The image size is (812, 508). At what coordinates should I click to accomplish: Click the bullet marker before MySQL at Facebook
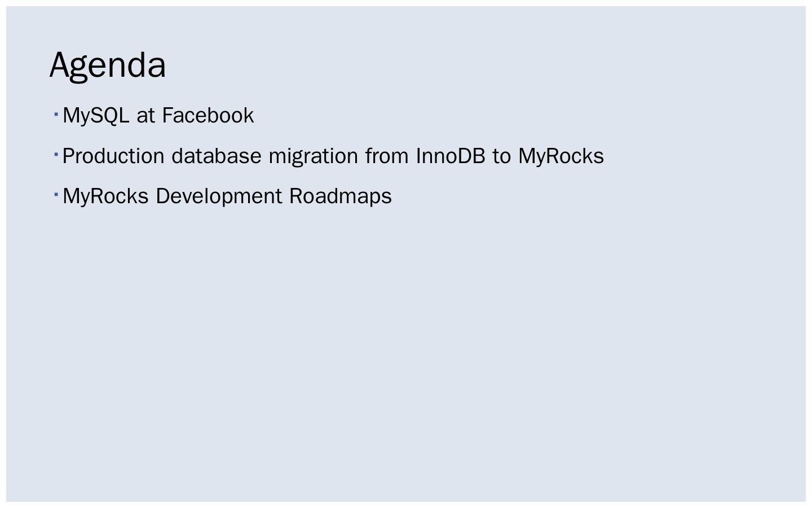(56, 115)
